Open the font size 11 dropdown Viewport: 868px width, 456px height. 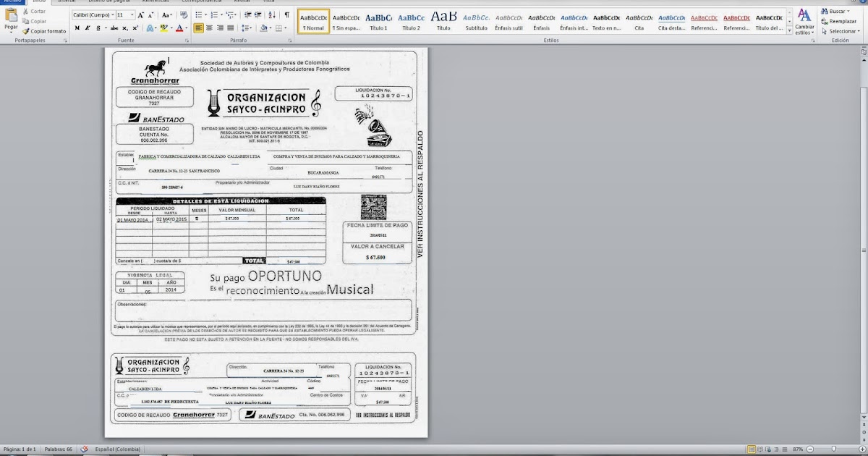[x=132, y=15]
